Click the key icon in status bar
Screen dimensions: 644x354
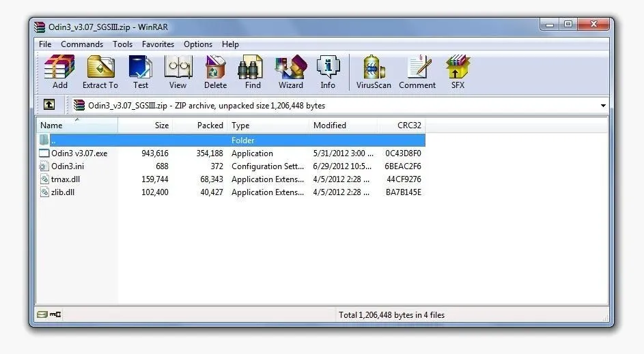[55, 314]
